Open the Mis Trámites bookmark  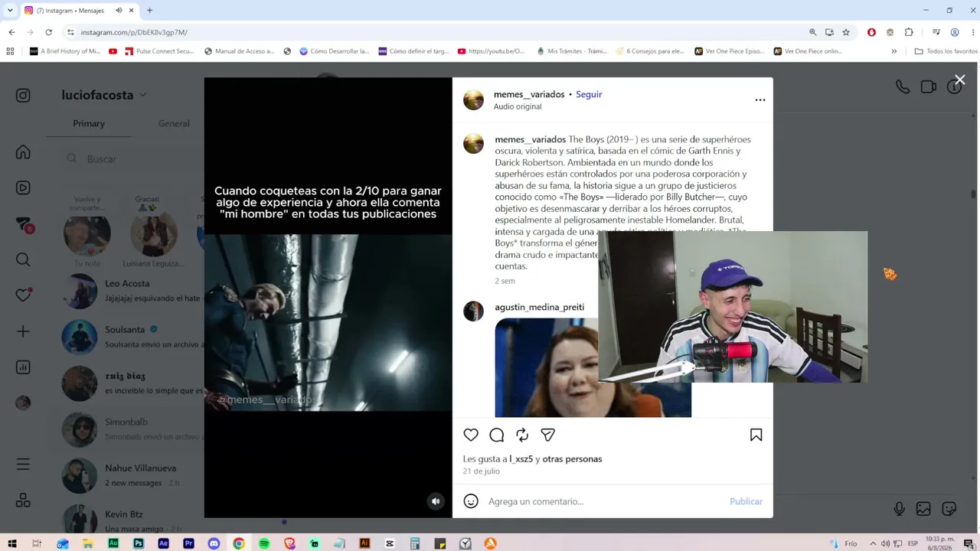(x=571, y=51)
